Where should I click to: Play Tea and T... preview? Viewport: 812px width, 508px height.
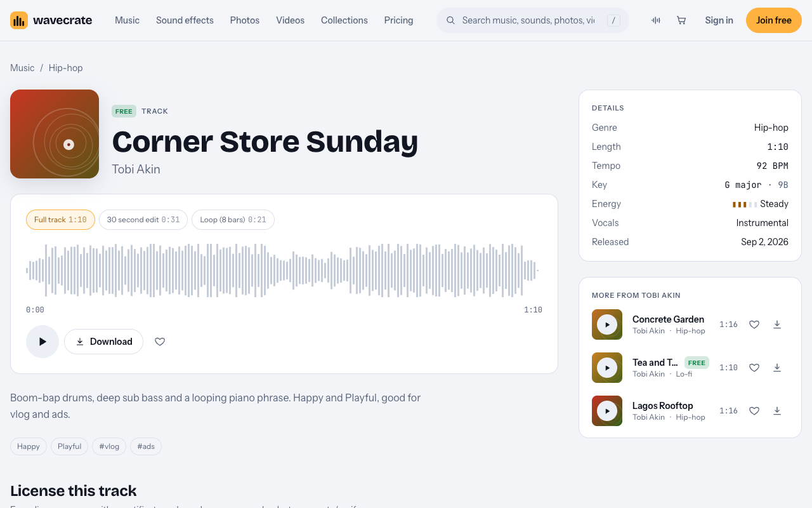607,368
